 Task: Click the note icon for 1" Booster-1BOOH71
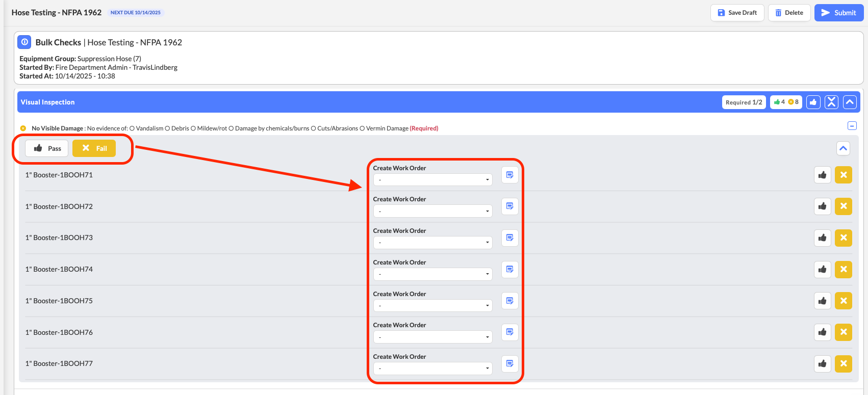click(509, 175)
